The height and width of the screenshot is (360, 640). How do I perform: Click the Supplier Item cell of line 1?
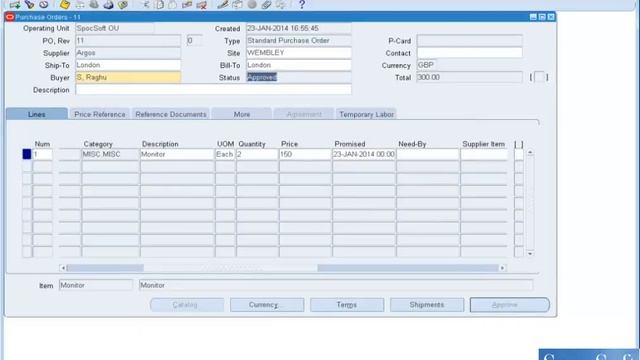click(484, 154)
